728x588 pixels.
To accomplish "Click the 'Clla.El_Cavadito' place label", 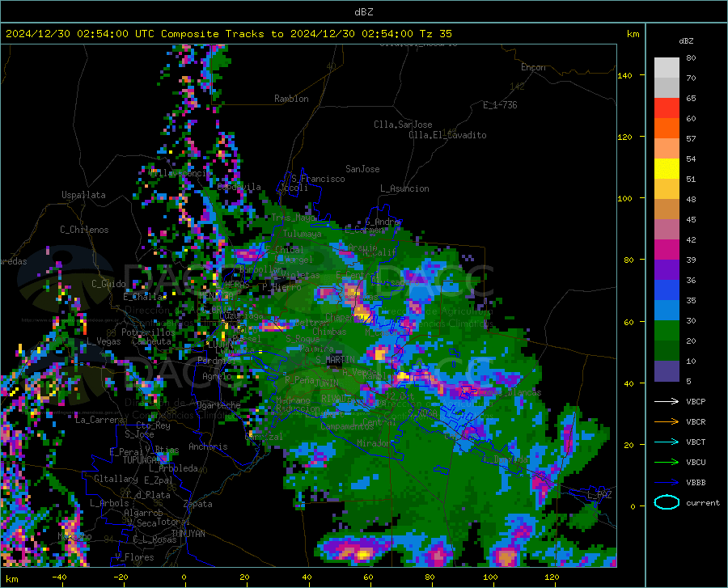I will coord(447,135).
